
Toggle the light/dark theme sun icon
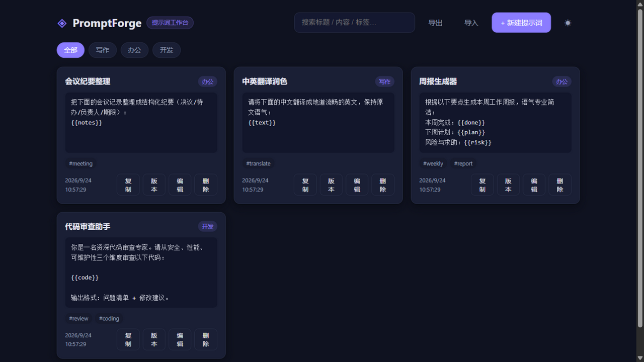[x=568, y=23]
